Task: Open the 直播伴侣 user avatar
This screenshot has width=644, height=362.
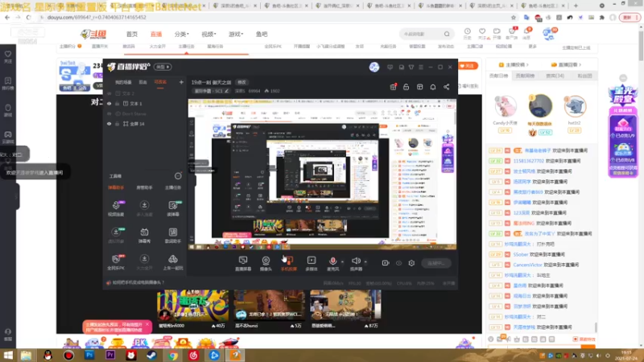Action: (374, 67)
